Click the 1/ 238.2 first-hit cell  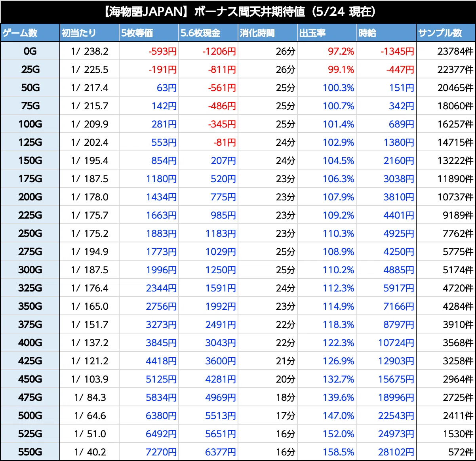click(x=89, y=51)
